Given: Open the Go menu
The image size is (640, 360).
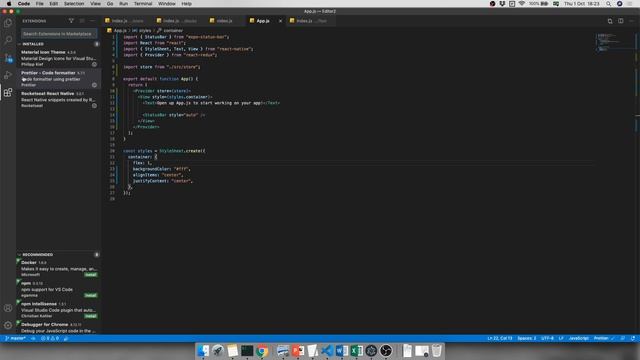Looking at the screenshot, I should 110,4.
